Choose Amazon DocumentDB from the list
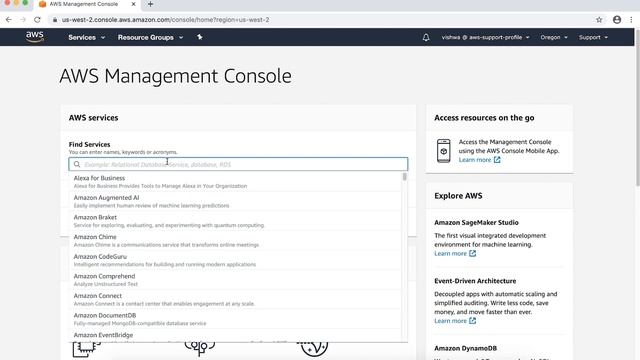 click(235, 319)
